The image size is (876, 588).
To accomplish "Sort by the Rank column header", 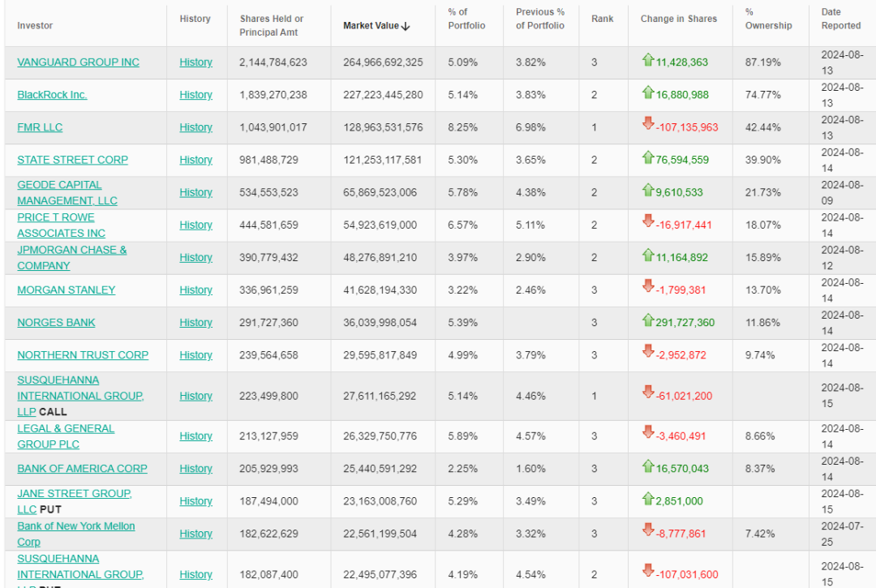I will 602,19.
